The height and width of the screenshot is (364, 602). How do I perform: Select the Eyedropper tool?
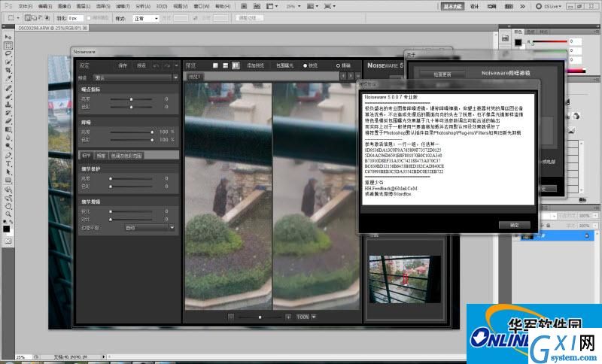click(8, 79)
